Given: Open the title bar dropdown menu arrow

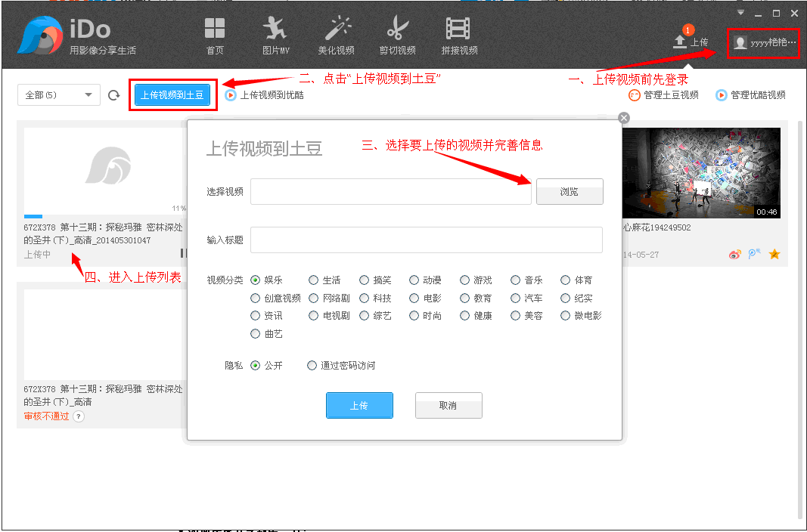Looking at the screenshot, I should tap(740, 13).
